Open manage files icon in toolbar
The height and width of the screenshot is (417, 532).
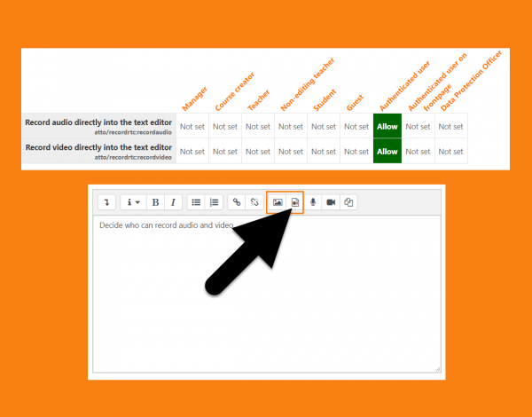click(348, 202)
